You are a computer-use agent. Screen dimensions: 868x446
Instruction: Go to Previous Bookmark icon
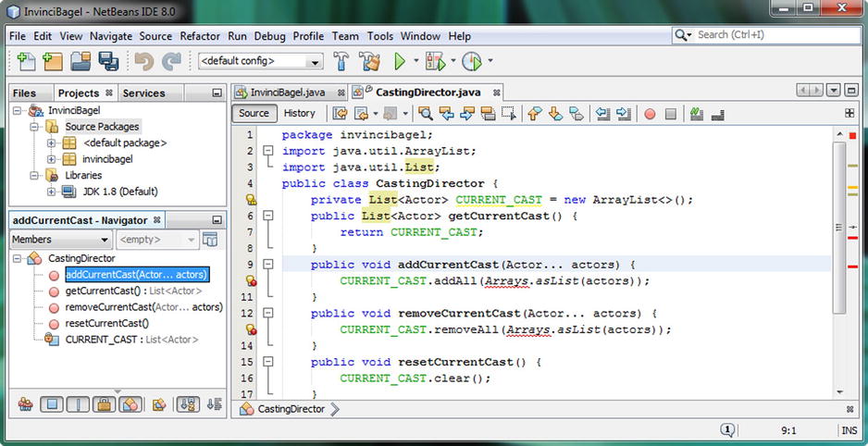click(x=534, y=114)
